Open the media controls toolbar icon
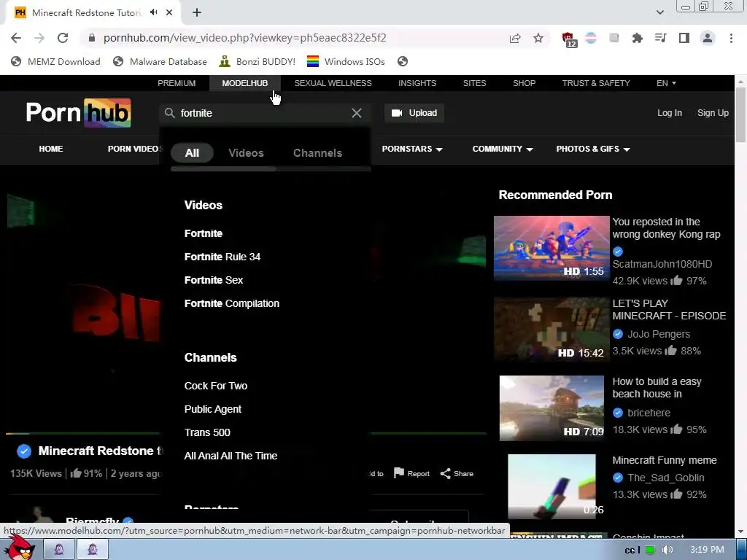This screenshot has height=560, width=747. coord(660,38)
